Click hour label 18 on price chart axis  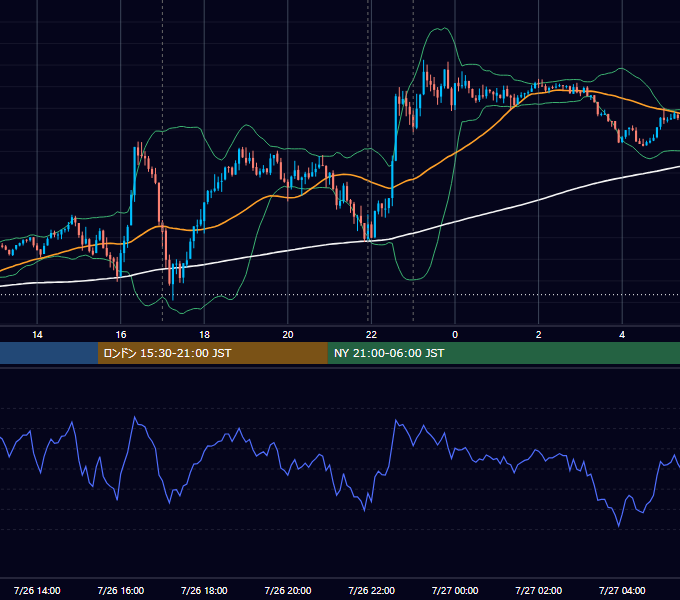point(204,335)
